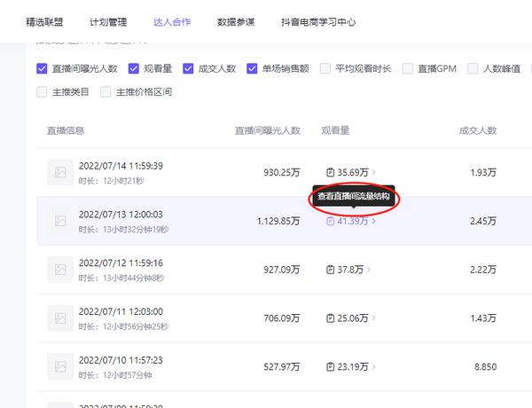Image resolution: width=532 pixels, height=408 pixels.
Task: Click exposure value 930.25万
Action: point(282,172)
